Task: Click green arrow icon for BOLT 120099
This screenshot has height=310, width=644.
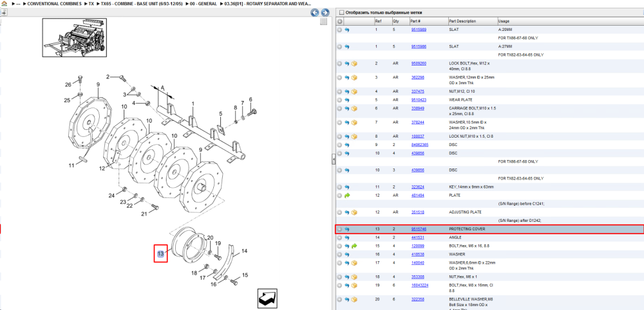Action: (x=354, y=246)
